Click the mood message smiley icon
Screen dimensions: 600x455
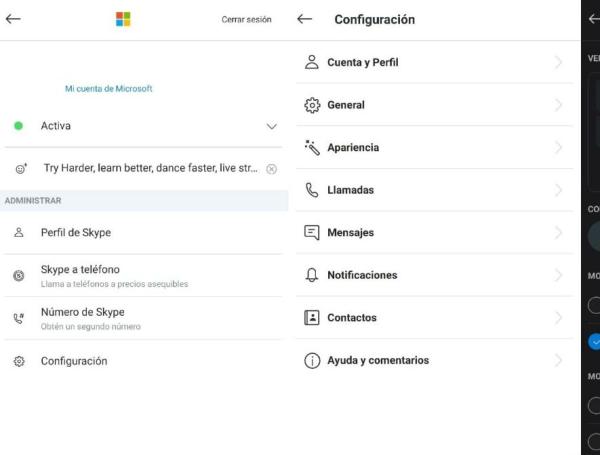pyautogui.click(x=21, y=169)
